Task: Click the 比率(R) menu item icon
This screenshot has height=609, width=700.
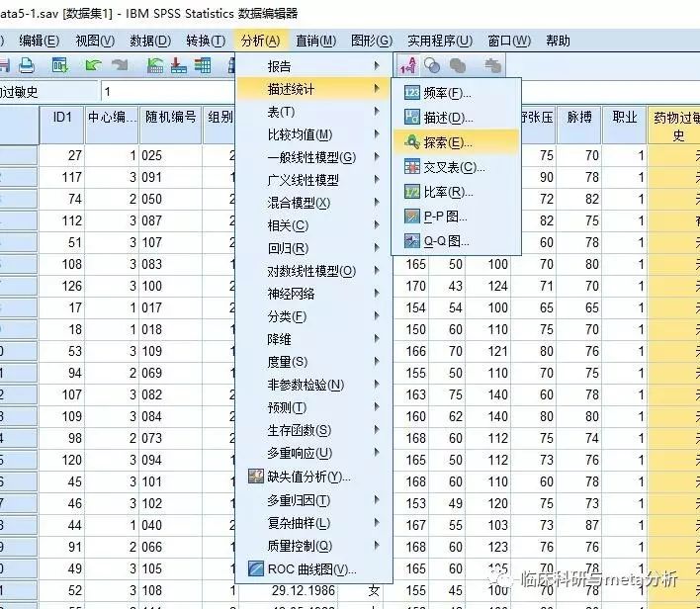Action: [411, 192]
